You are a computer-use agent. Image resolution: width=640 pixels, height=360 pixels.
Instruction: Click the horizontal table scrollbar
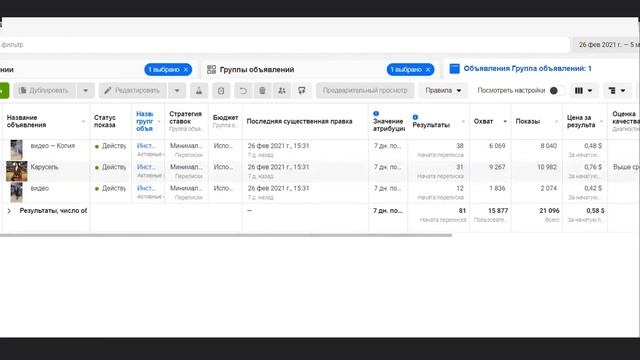226,235
